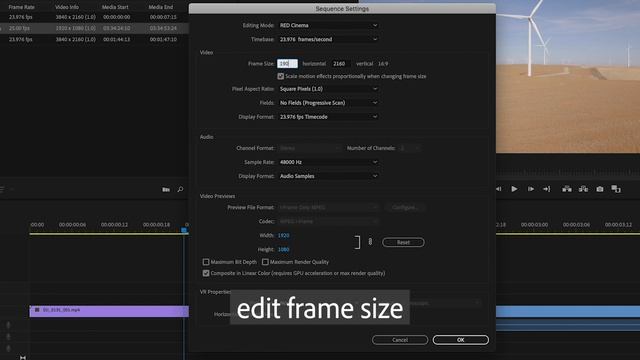This screenshot has width=640, height=360.
Task: Click the link chain icon beside preview width
Action: coord(370,242)
